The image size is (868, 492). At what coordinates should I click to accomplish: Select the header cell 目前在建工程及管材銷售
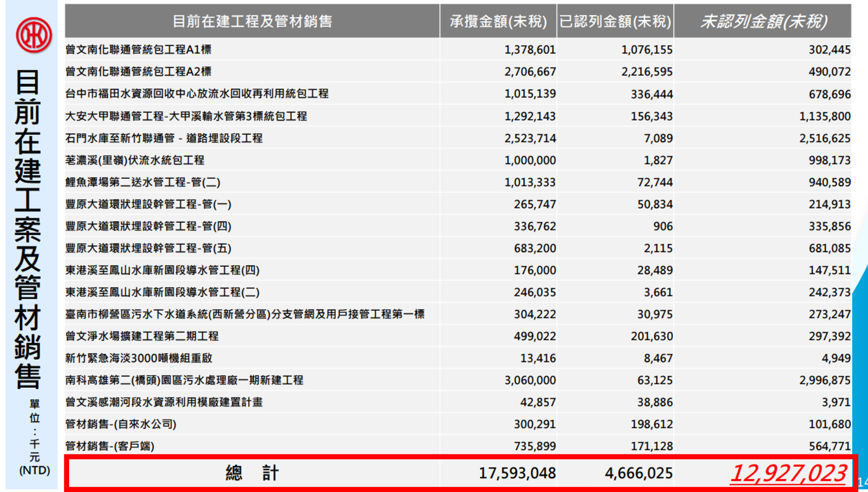[252, 21]
